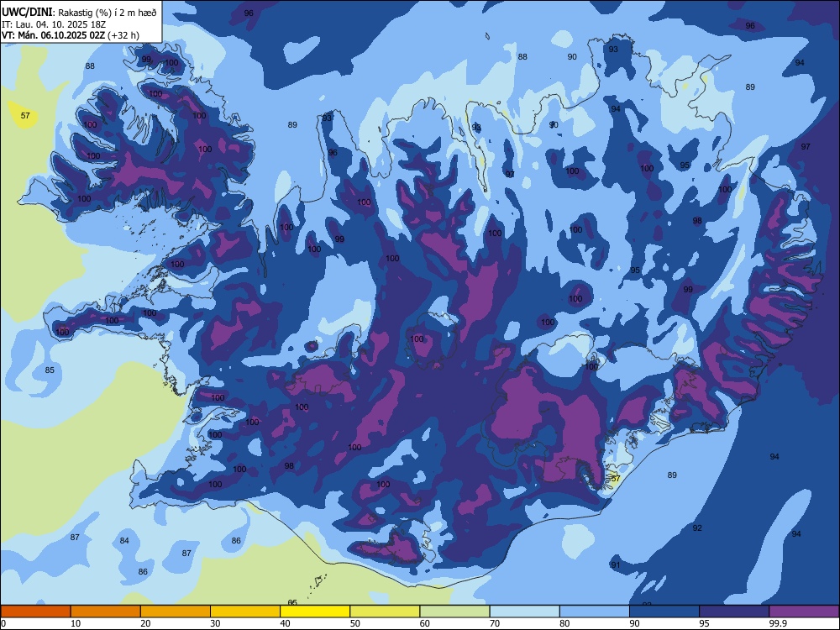The image size is (840, 630).
Task: Choose the light green 60–70 legend swatch
Action: coord(454,612)
